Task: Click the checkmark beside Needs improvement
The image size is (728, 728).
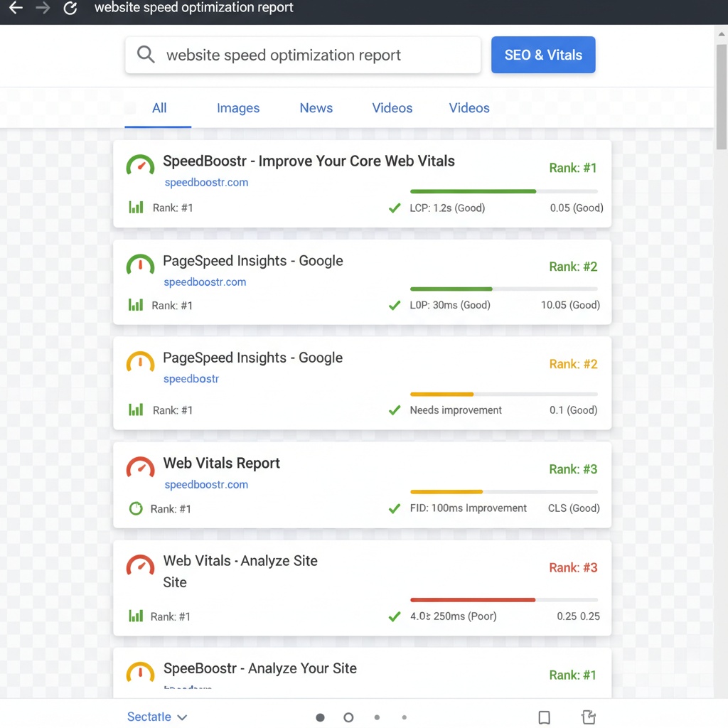Action: click(395, 410)
